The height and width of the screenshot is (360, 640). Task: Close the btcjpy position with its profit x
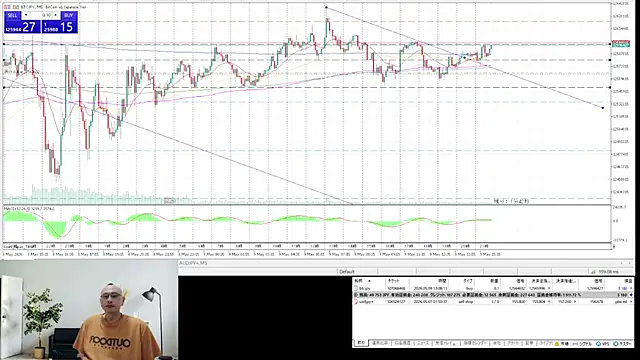[x=631, y=288]
